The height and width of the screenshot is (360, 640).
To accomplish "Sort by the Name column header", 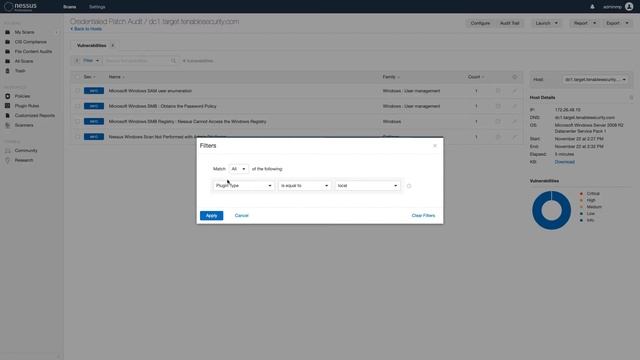I will pos(116,77).
